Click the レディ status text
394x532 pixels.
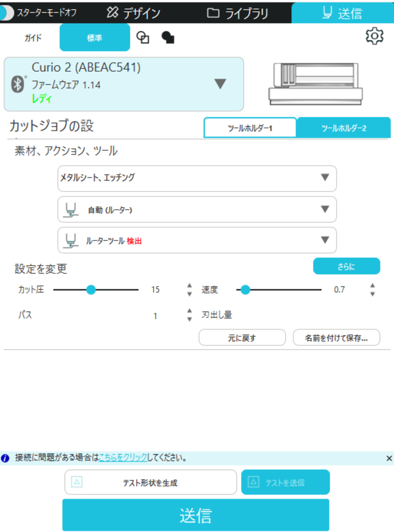41,99
